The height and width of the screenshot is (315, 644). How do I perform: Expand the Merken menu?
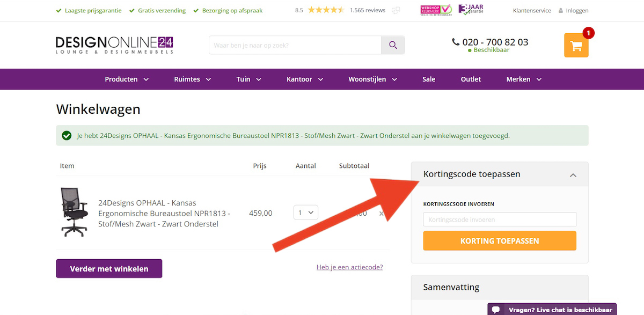point(524,79)
